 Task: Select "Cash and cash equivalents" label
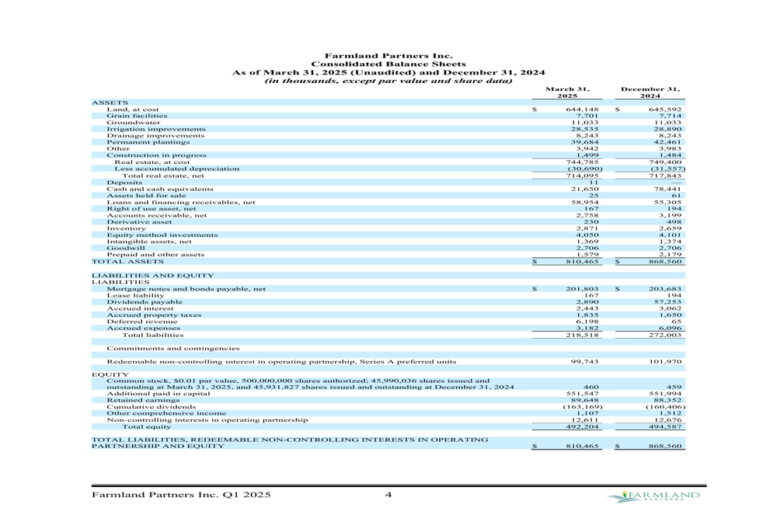point(160,189)
